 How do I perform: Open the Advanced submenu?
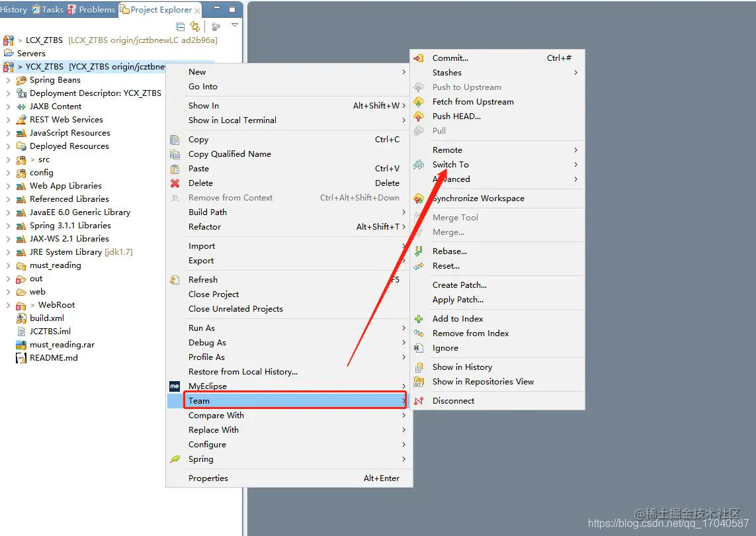pos(497,179)
